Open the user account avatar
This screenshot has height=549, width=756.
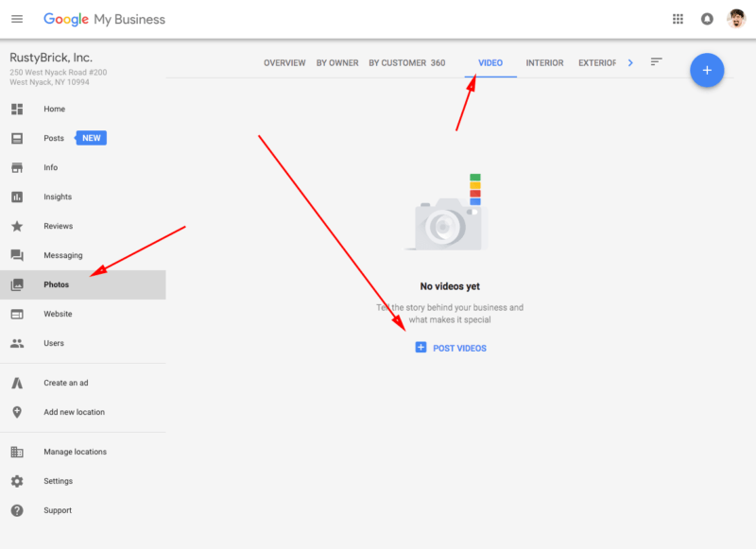coord(736,19)
